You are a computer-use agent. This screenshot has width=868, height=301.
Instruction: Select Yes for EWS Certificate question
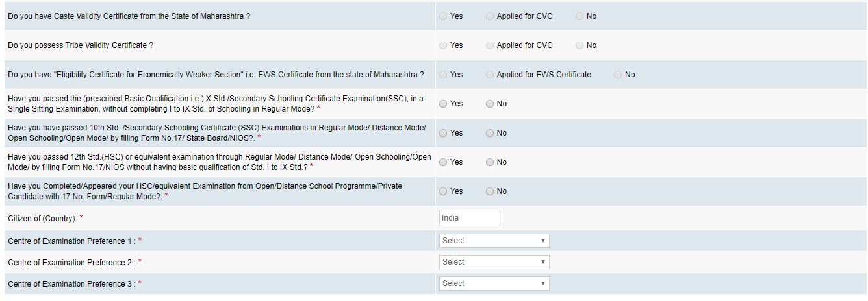pos(443,75)
